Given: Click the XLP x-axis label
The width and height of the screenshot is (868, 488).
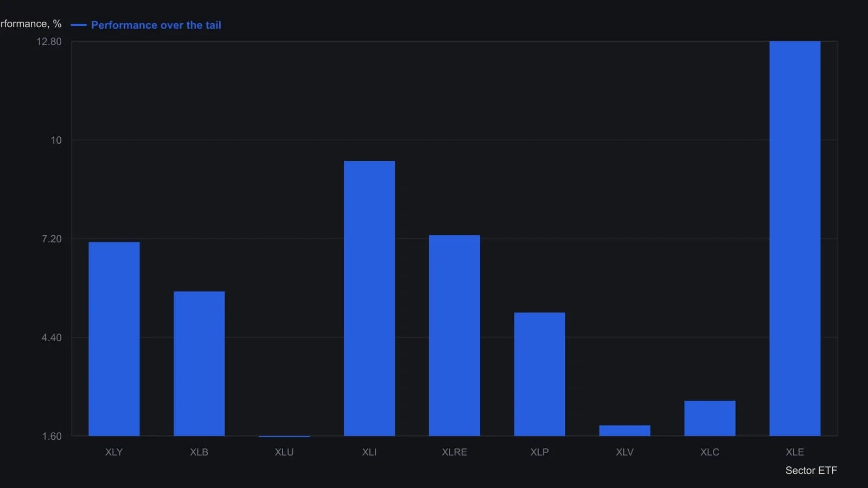Looking at the screenshot, I should (x=540, y=452).
